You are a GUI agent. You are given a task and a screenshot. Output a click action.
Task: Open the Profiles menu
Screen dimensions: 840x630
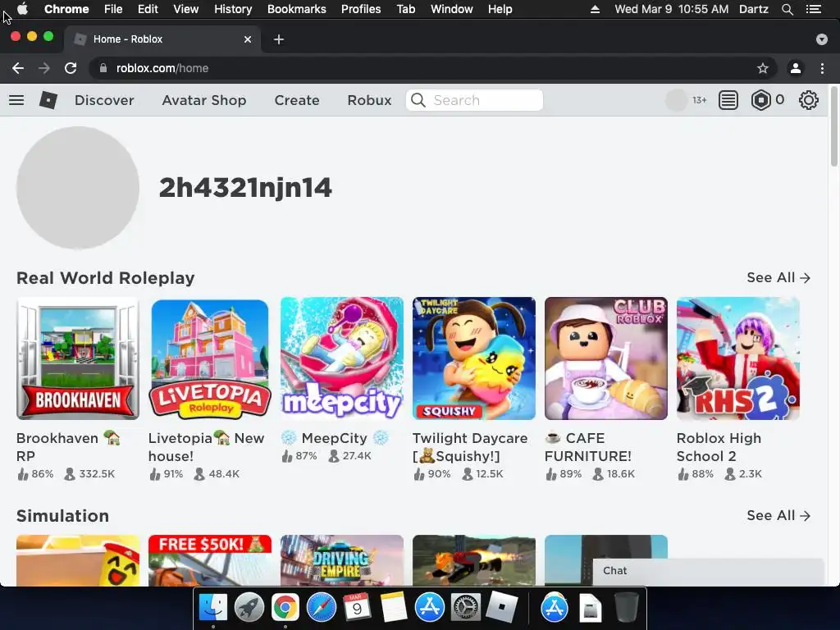tap(361, 9)
